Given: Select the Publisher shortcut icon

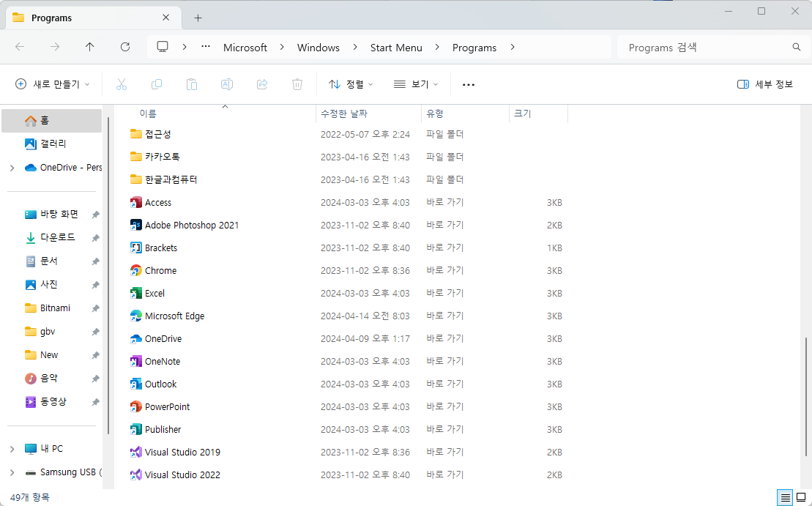Looking at the screenshot, I should tap(135, 429).
